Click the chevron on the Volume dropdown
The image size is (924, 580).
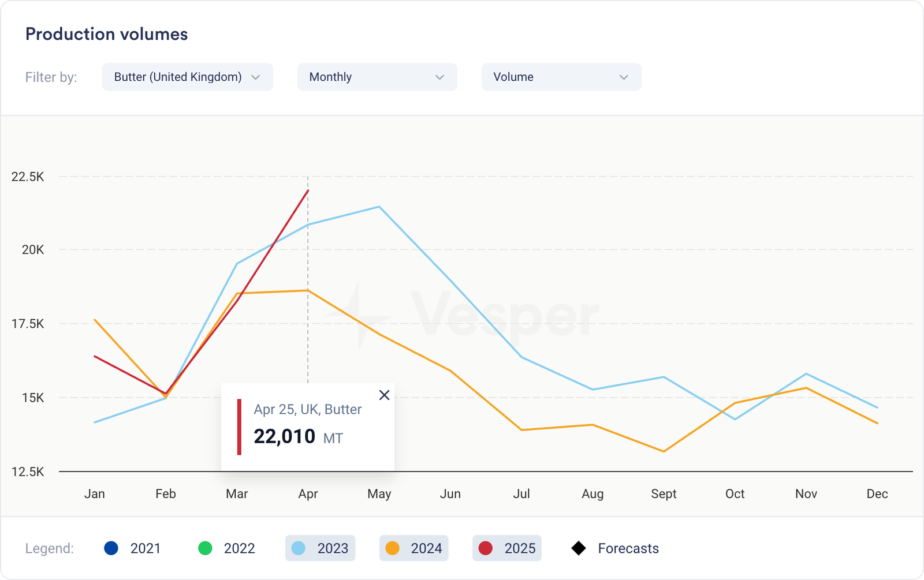(624, 77)
